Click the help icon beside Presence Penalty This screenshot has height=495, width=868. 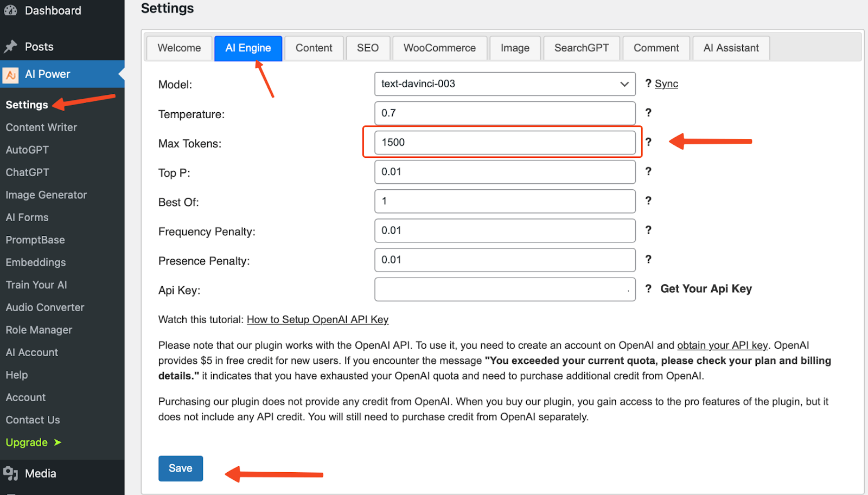[649, 260]
